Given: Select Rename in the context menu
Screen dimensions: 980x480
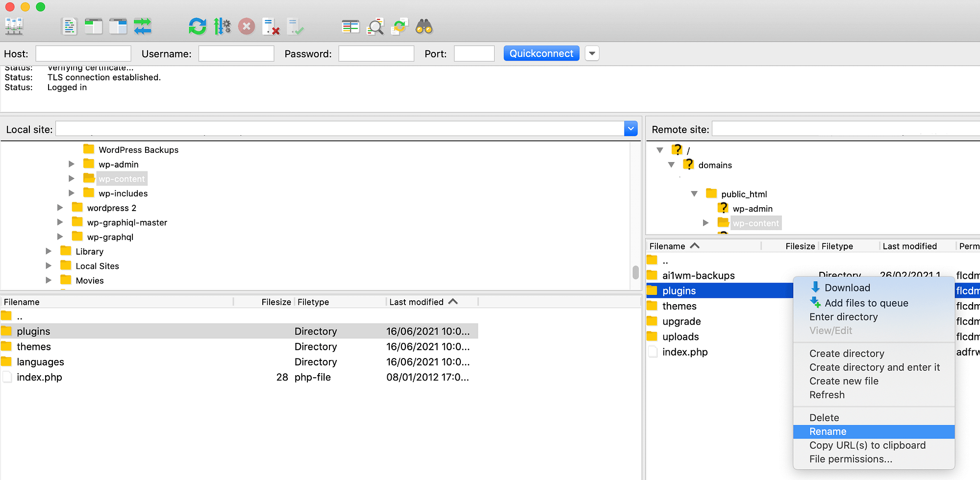Looking at the screenshot, I should (x=828, y=432).
